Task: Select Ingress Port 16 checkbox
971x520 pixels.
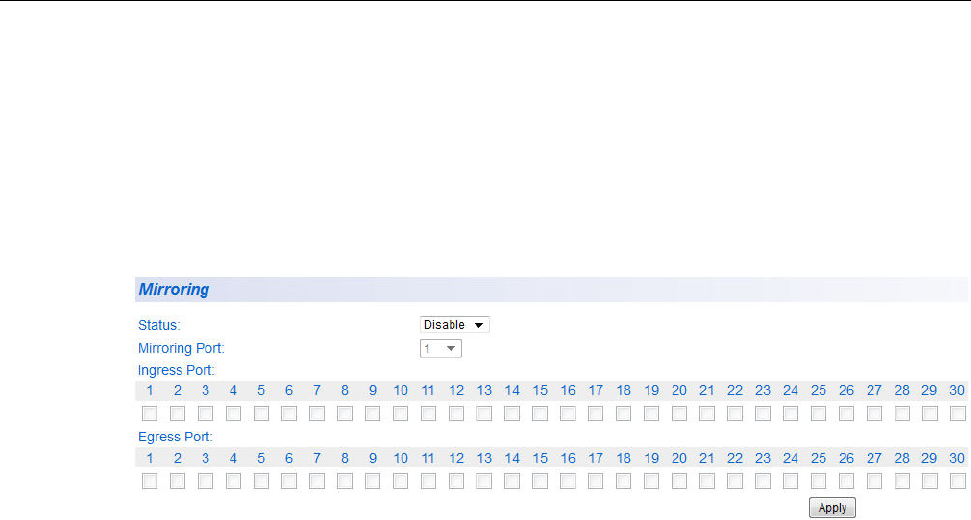Action: [568, 413]
